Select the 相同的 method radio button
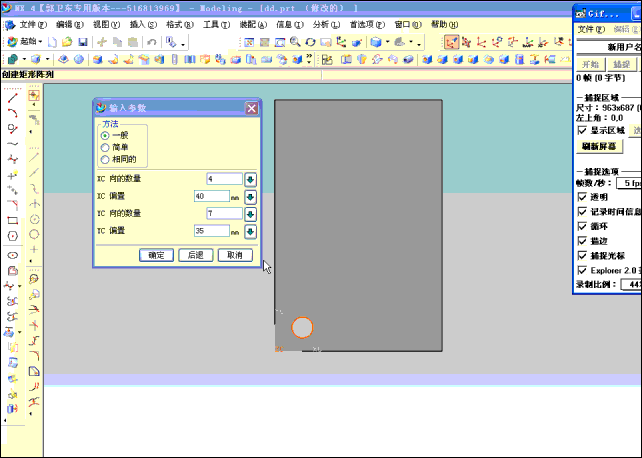This screenshot has height=458, width=642. [105, 159]
